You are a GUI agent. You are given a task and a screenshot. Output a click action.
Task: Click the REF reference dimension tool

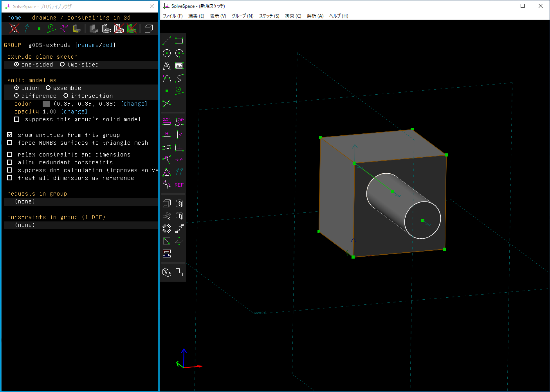coord(179,185)
